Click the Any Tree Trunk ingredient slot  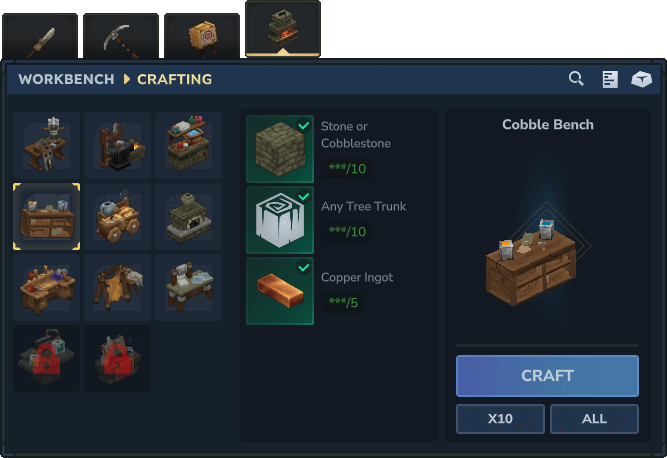point(280,220)
